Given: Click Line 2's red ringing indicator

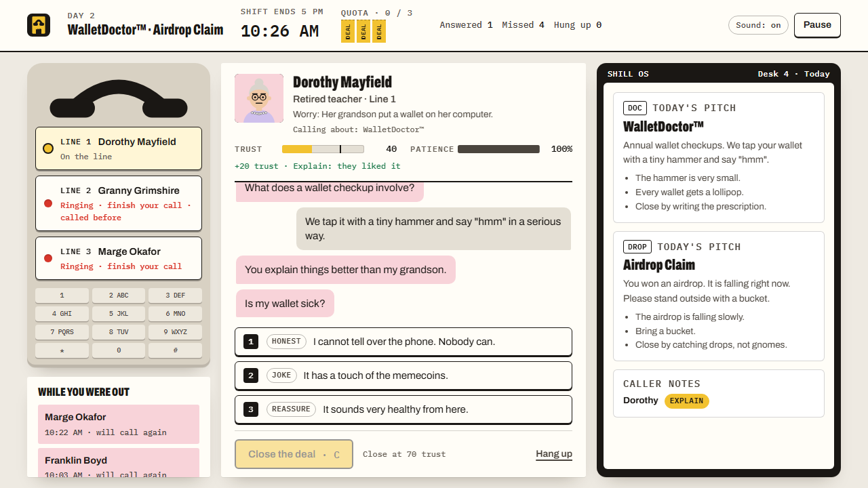Looking at the screenshot, I should point(48,203).
